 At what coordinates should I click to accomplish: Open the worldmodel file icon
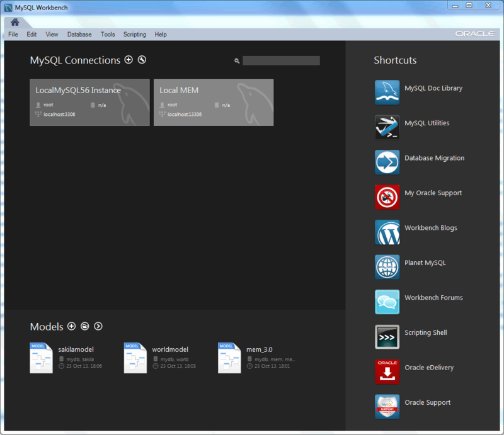click(x=135, y=358)
